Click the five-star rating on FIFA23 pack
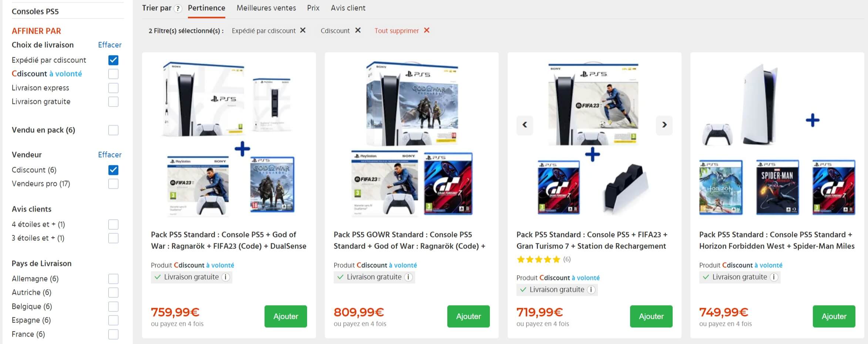The height and width of the screenshot is (344, 868). 538,259
